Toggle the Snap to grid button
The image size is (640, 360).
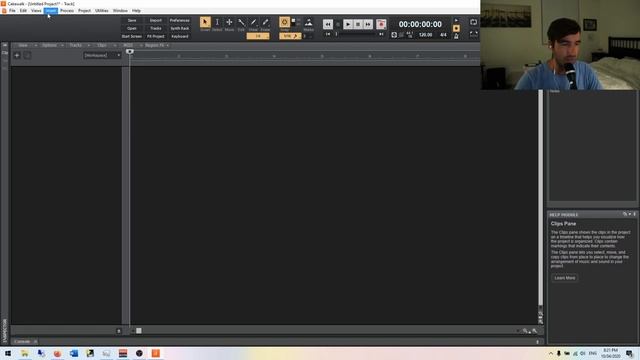point(284,22)
